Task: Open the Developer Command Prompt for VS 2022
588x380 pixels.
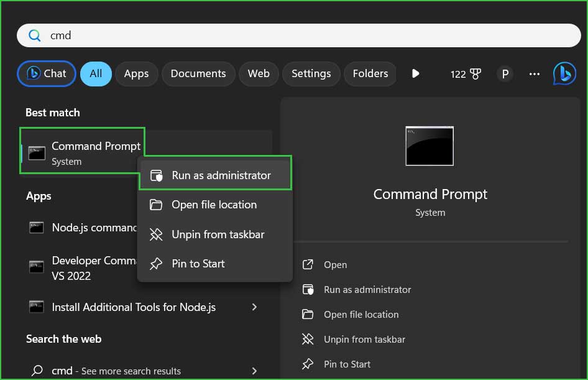Action: point(82,268)
